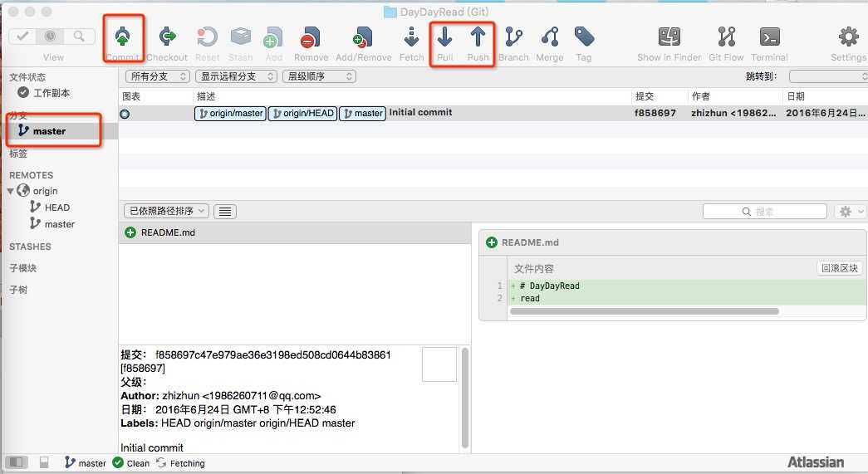
Task: Click the Clean status indicator
Action: pyautogui.click(x=131, y=463)
